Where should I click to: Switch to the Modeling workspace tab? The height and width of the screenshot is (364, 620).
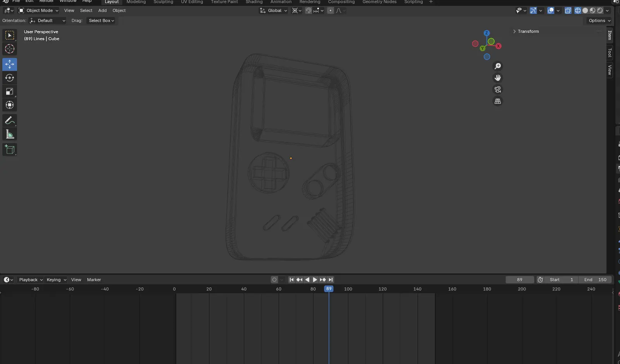click(136, 2)
